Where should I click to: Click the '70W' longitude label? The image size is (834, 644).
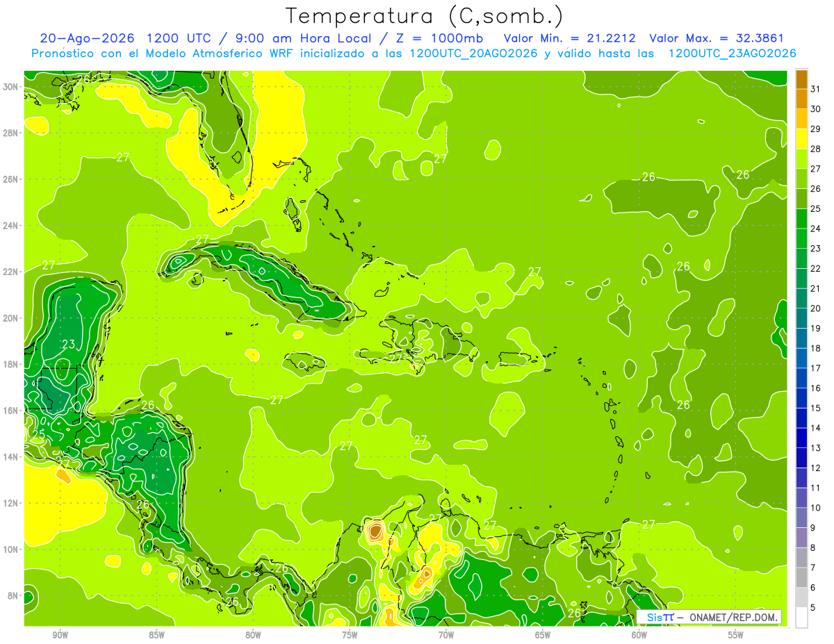pyautogui.click(x=446, y=635)
